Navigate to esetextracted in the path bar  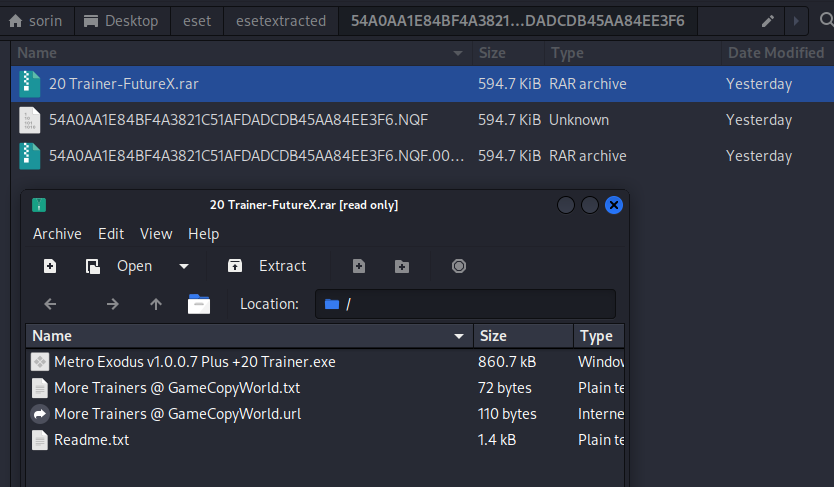tap(281, 21)
